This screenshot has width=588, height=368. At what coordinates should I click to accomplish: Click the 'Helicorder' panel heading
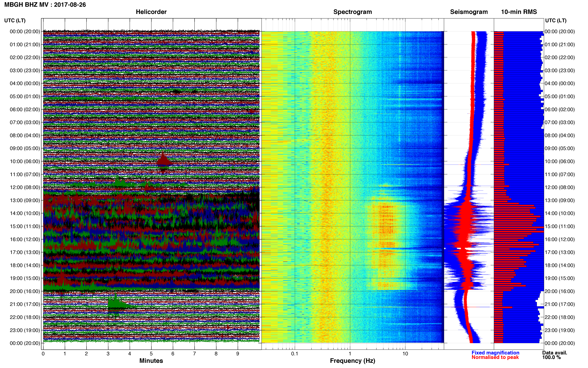tap(151, 12)
